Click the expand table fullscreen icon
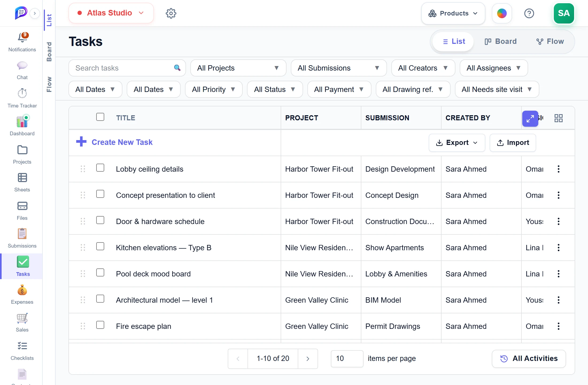 tap(530, 118)
